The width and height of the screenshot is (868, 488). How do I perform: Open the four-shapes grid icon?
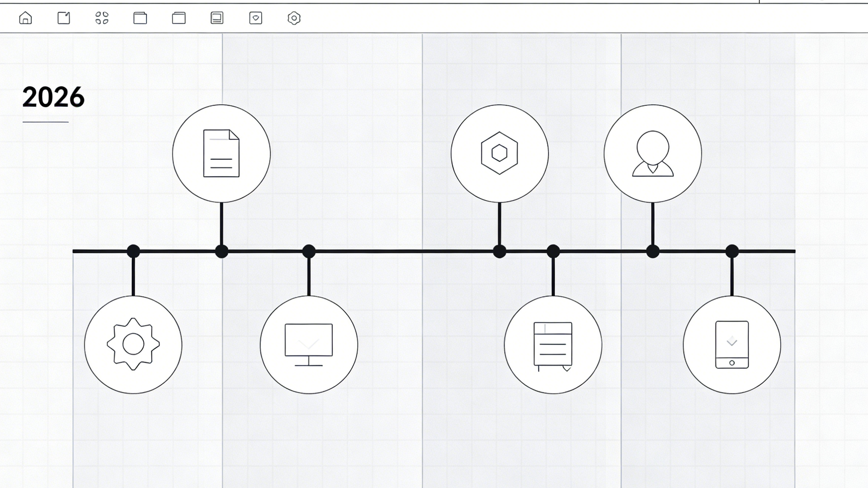[x=102, y=18]
